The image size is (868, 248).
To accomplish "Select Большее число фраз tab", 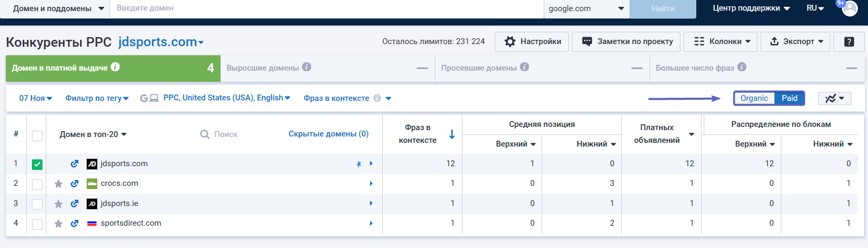I will point(756,68).
